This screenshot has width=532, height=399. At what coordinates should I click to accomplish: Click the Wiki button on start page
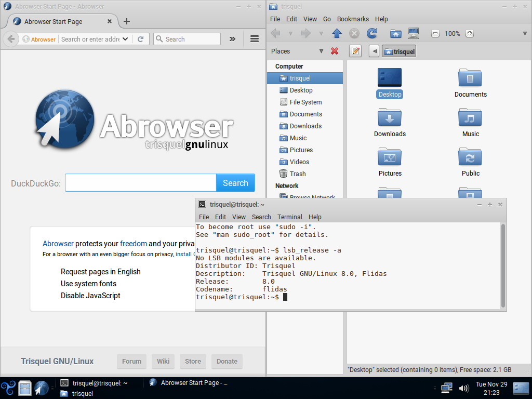coord(163,362)
